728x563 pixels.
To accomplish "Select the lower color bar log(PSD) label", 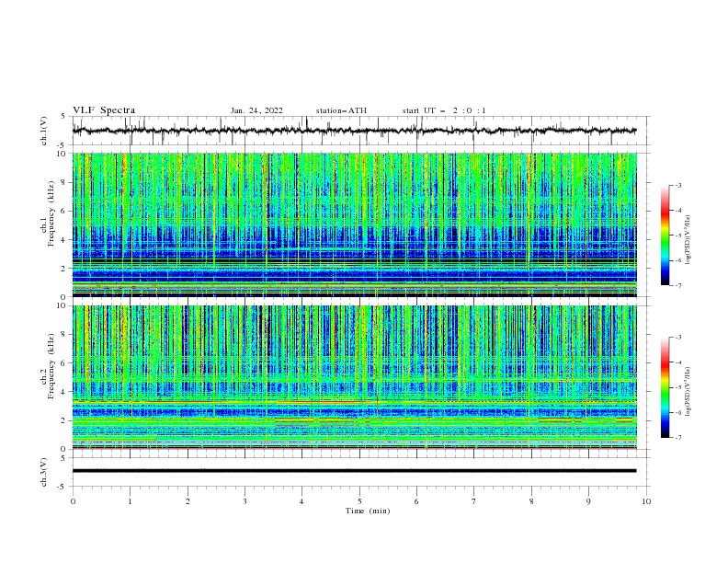I will pos(688,391).
